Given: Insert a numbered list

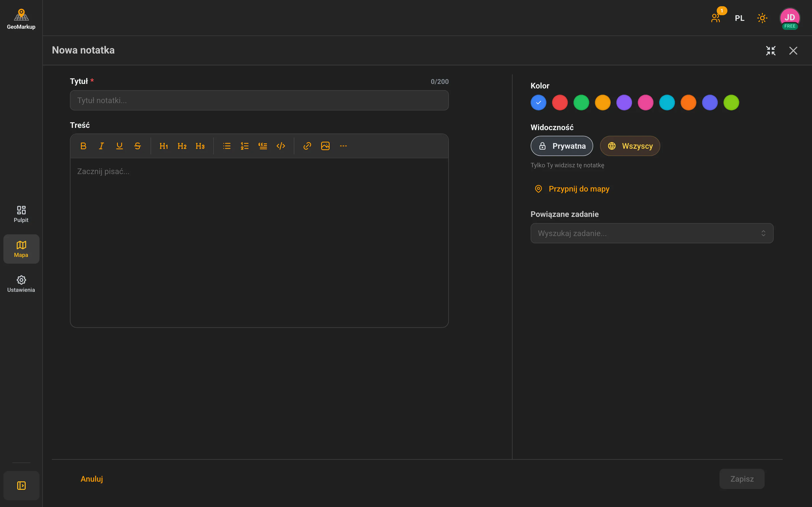Looking at the screenshot, I should (x=245, y=146).
